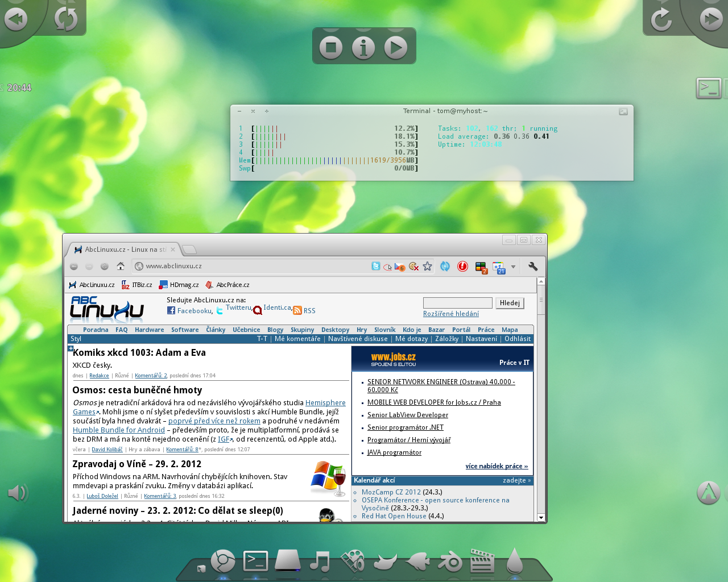Click the page scrollbar down arrow

[541, 518]
